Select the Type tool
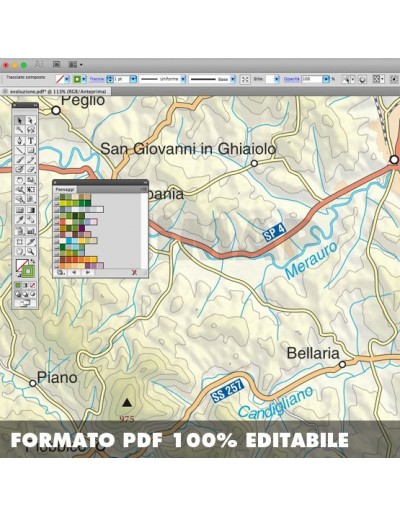 point(31,141)
